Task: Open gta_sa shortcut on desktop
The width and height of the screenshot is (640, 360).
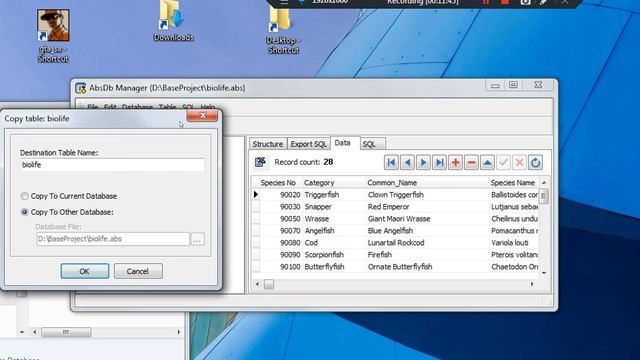Action: (x=53, y=36)
